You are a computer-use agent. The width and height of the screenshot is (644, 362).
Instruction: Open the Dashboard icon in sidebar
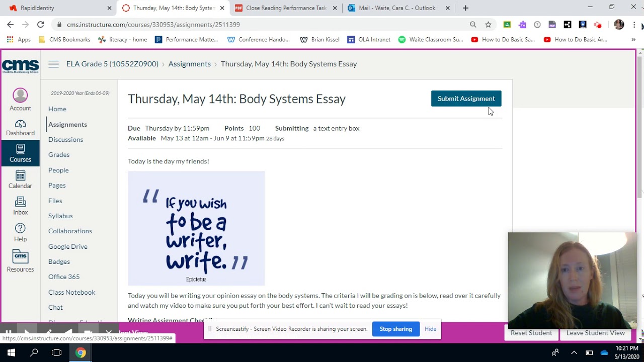(x=20, y=128)
